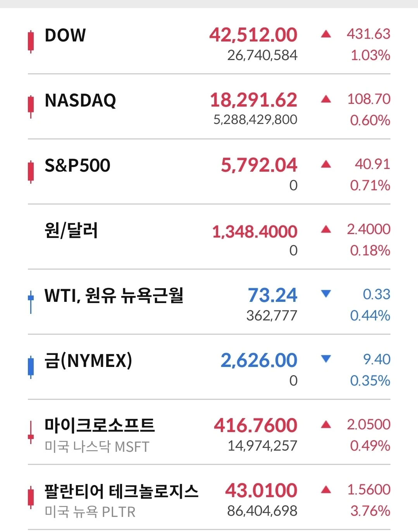
Task: Tap the NASDAQ candlestick icon
Action: tap(31, 107)
